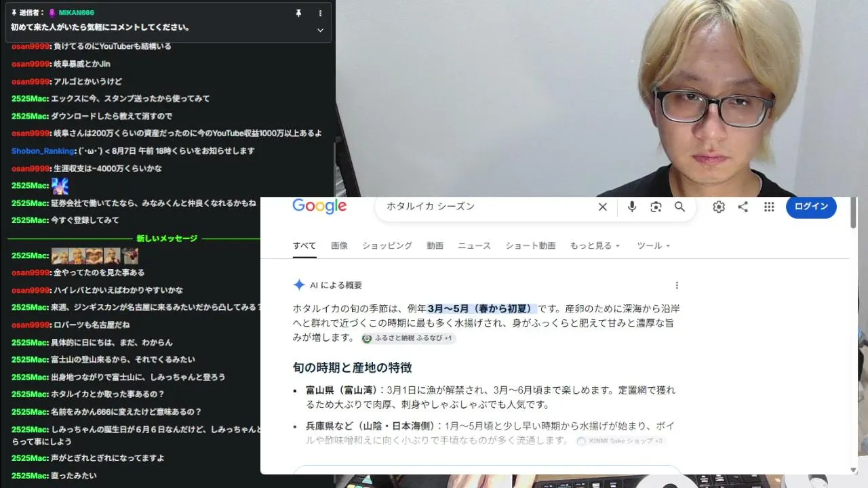Click the chat message アルゴとかいうけど
This screenshot has height=488, width=868.
point(87,81)
